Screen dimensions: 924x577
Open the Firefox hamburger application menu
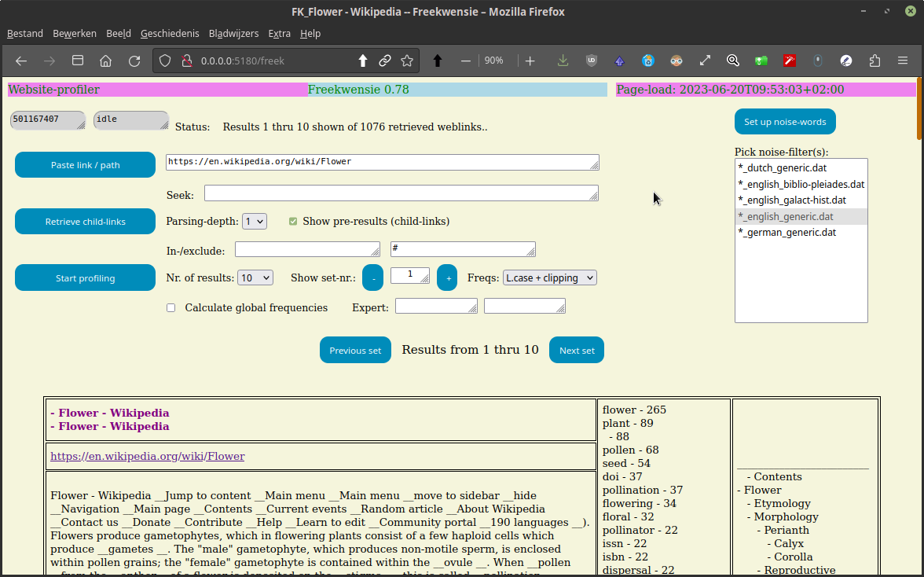point(903,61)
